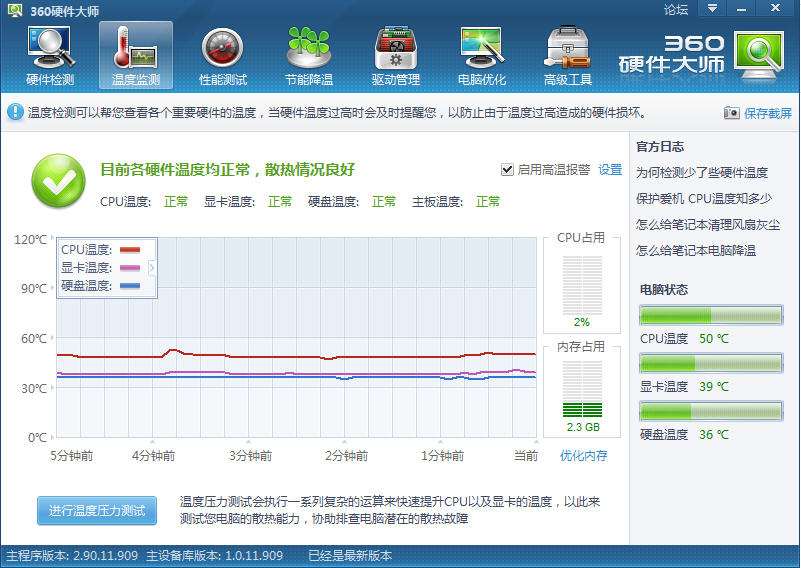The image size is (801, 568).
Task: Click the blue 硬盘温度 legend swatch
Action: [x=130, y=286]
